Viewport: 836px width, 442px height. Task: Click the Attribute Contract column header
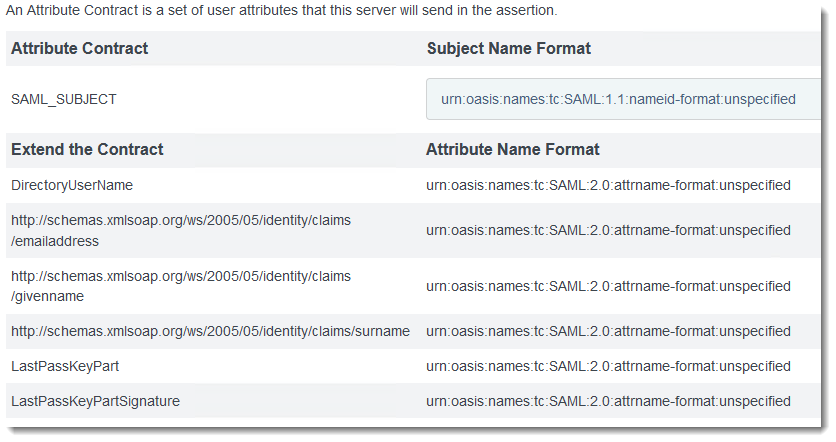79,49
